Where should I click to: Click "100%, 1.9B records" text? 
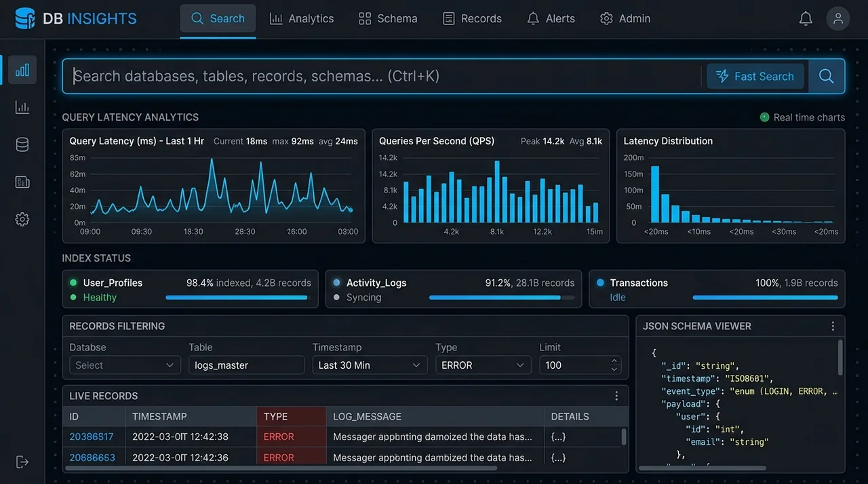(x=797, y=283)
